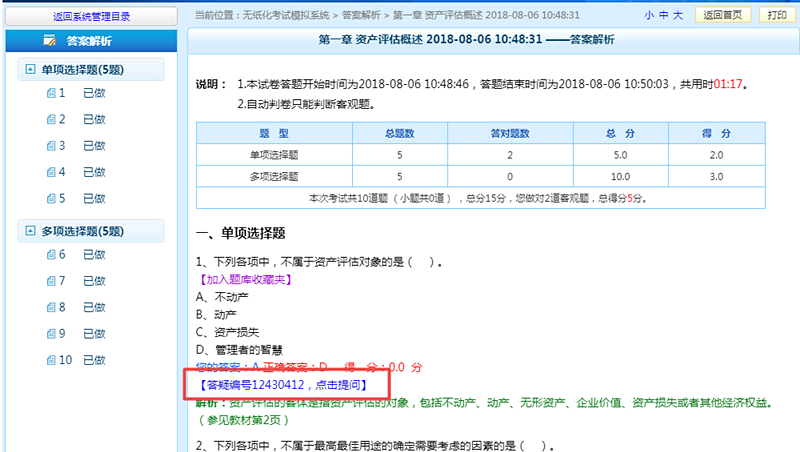Click the document icon beside question 5
This screenshot has height=452, width=800.
50,199
